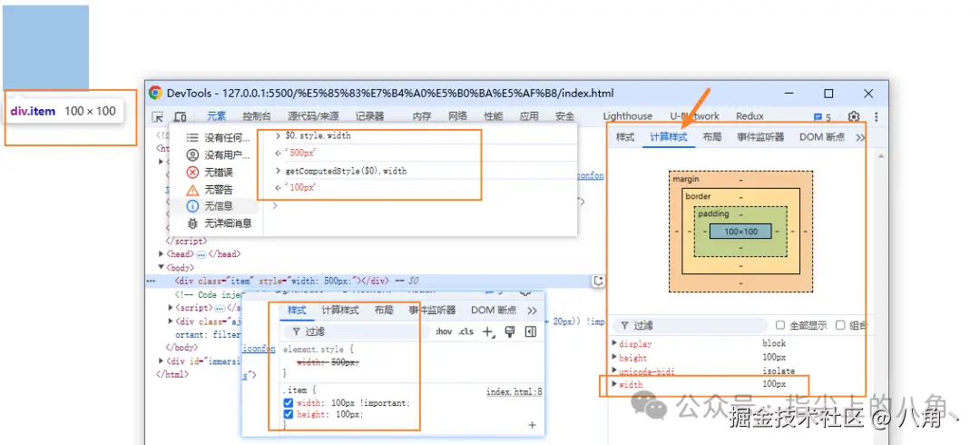Click the plus icon at the bottom of .item rule

coord(533,425)
